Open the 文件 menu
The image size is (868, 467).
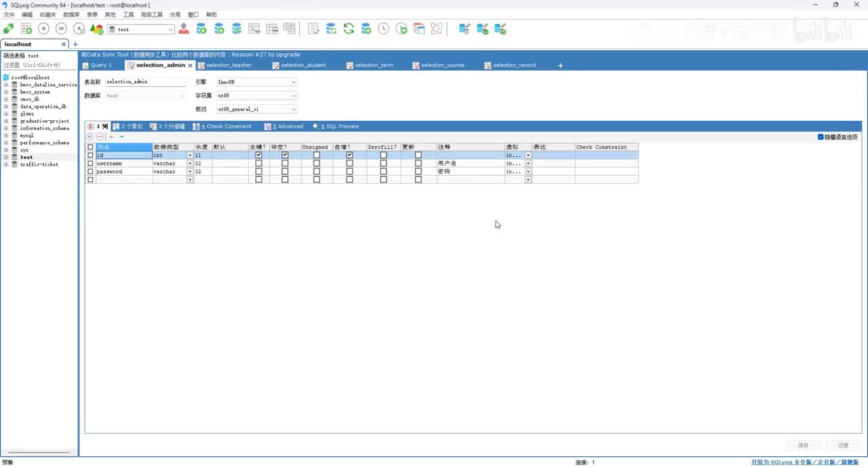click(x=9, y=14)
